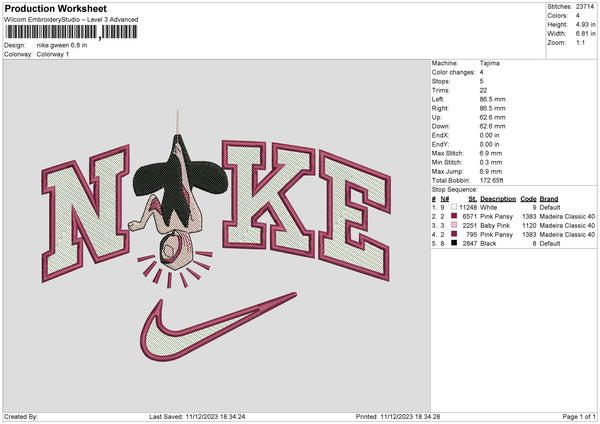This screenshot has height=424, width=600.
Task: Click the "White" description in stop 1
Action: point(489,207)
